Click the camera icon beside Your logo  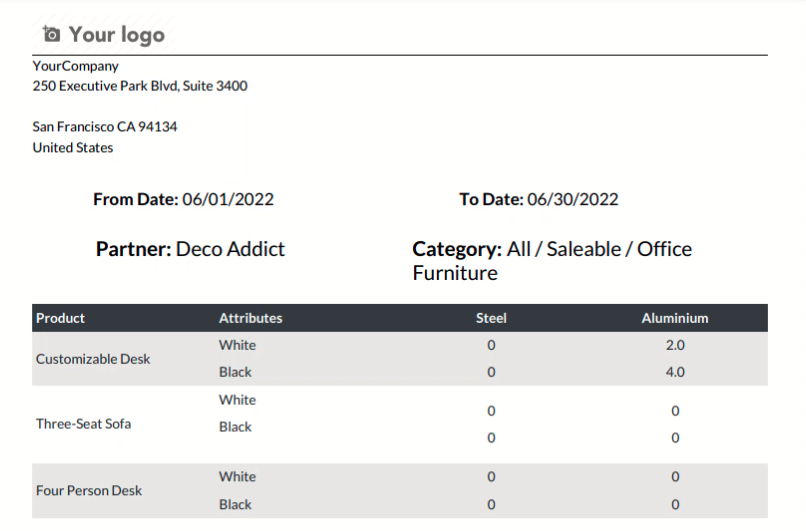pos(51,34)
